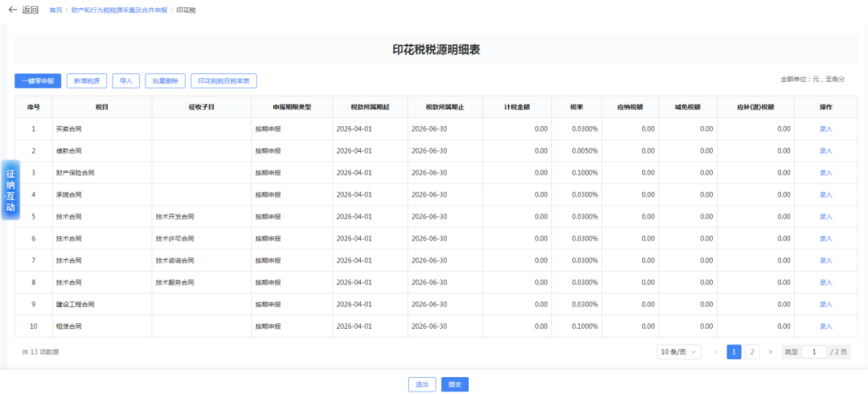Click the 0.1000% rate in 租赁合同 row
The image size is (868, 394).
[585, 326]
